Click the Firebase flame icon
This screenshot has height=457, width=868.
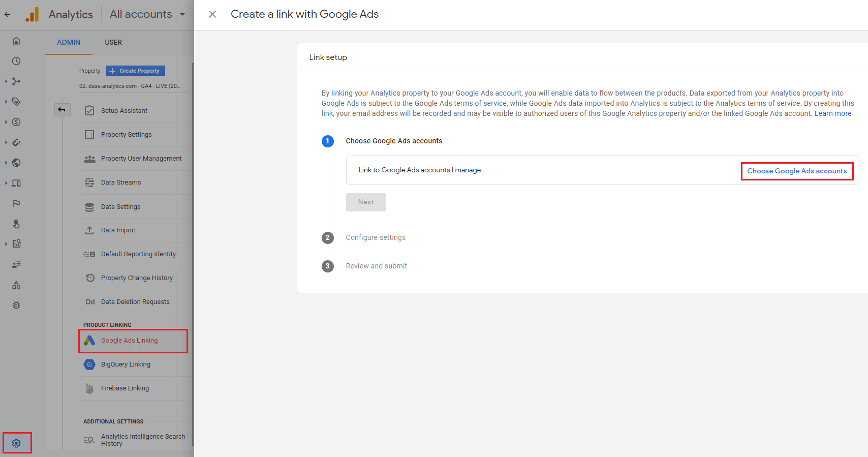click(x=89, y=388)
